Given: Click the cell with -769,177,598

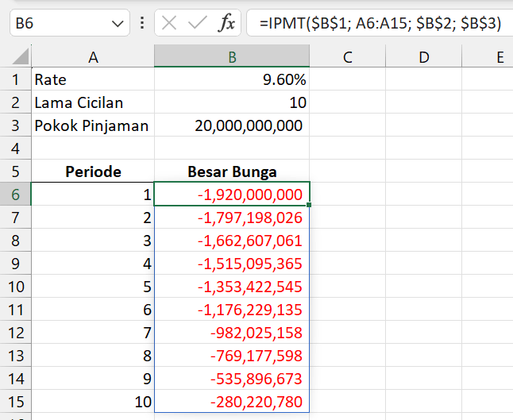Looking at the screenshot, I should tap(232, 356).
